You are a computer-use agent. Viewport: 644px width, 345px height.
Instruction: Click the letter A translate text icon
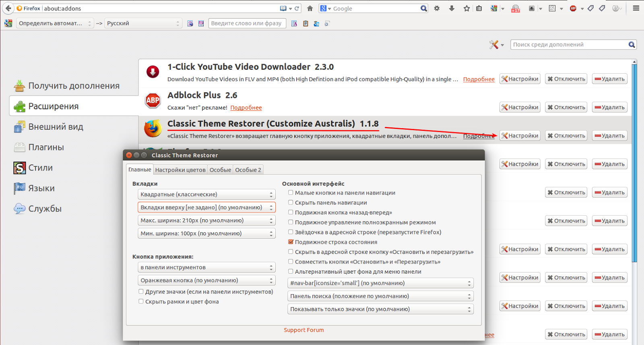(294, 24)
